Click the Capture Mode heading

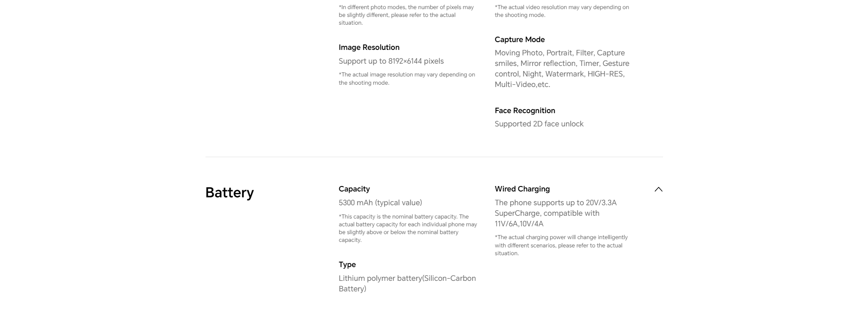pos(519,39)
